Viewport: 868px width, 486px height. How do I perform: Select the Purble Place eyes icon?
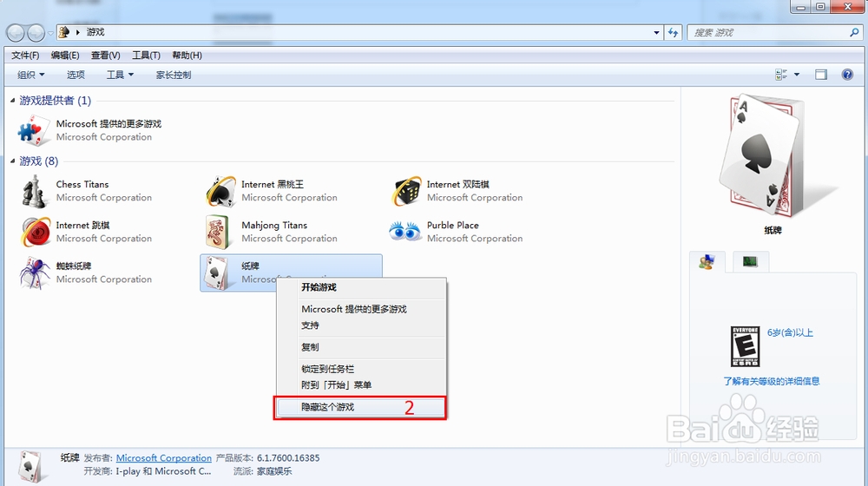click(405, 232)
